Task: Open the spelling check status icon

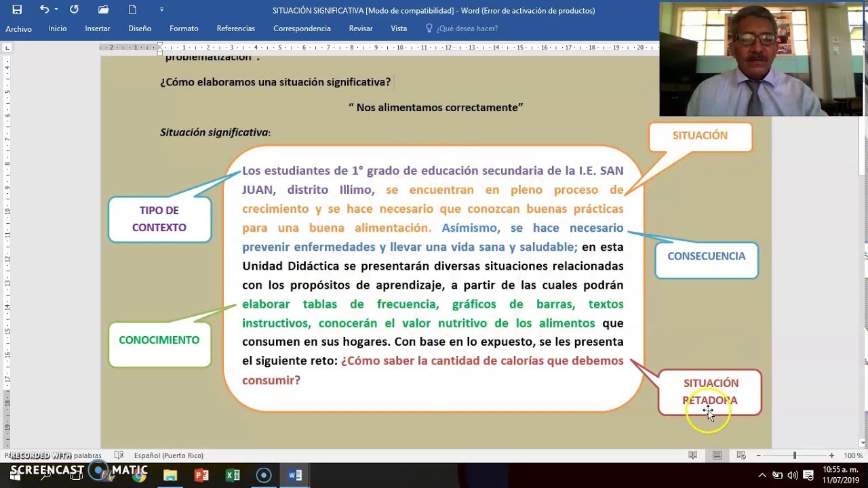Action: (x=118, y=455)
